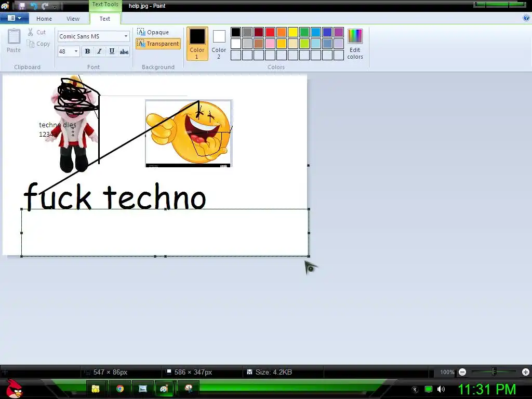This screenshot has width=532, height=399.
Task: Activate the Color 2 selector
Action: point(219,44)
